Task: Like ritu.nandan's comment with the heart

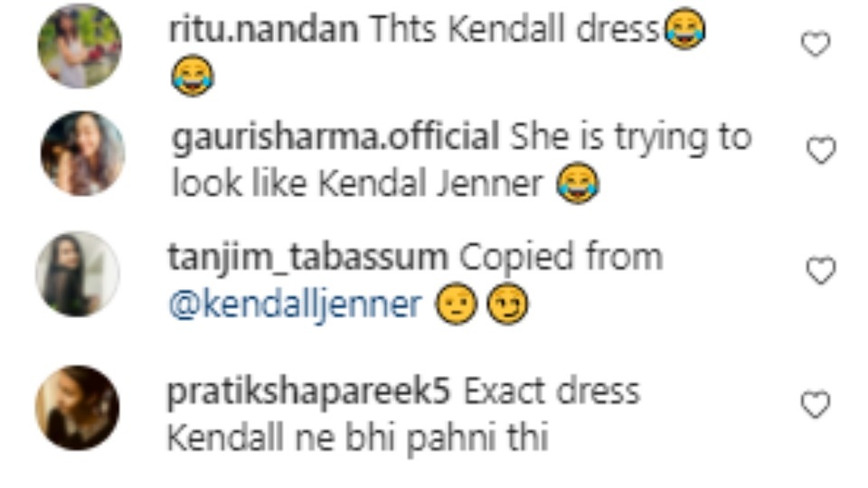Action: (816, 43)
